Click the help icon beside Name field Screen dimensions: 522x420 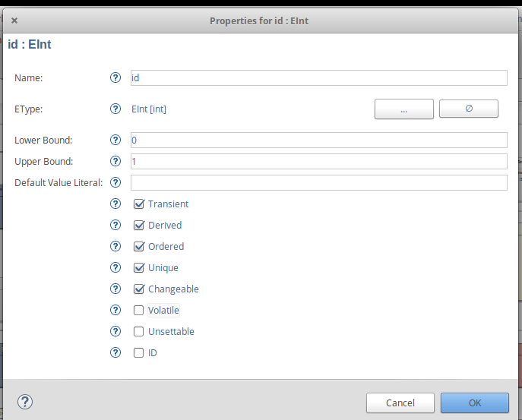pos(115,77)
